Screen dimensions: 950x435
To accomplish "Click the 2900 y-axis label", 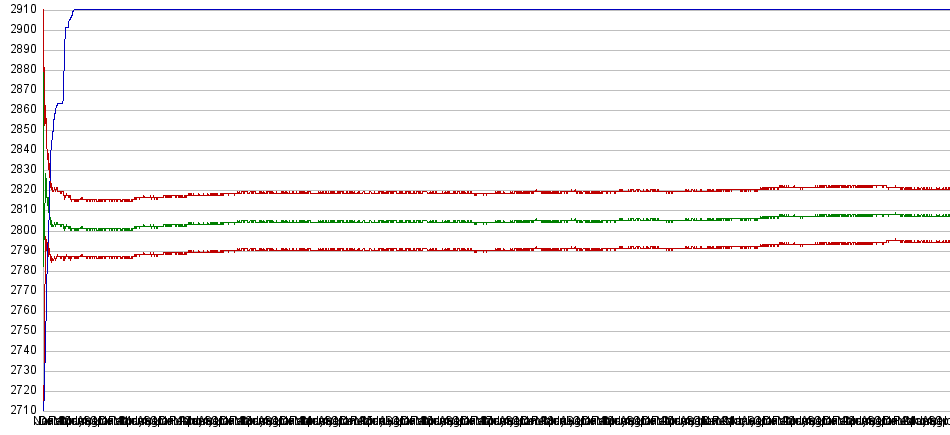I will pos(20,29).
